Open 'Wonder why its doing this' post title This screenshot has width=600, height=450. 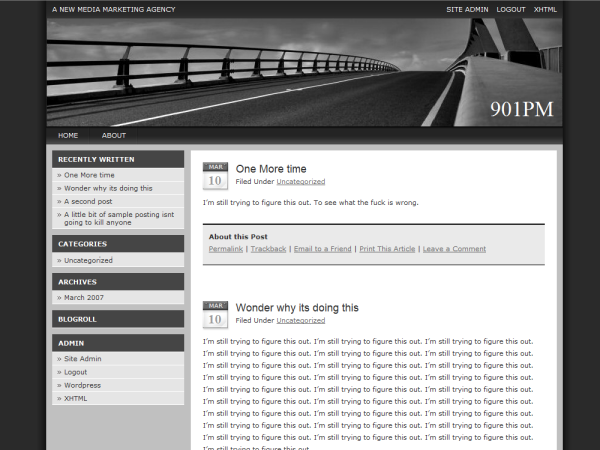296,307
